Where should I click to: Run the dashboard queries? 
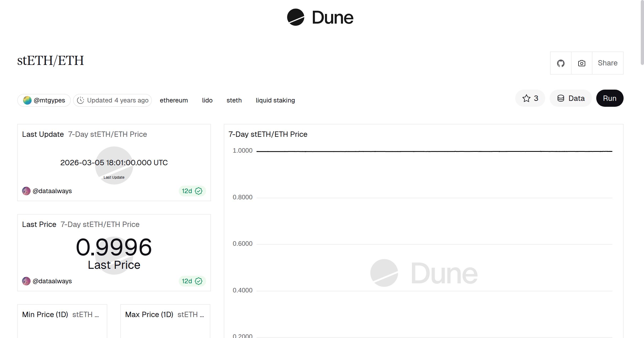point(610,98)
